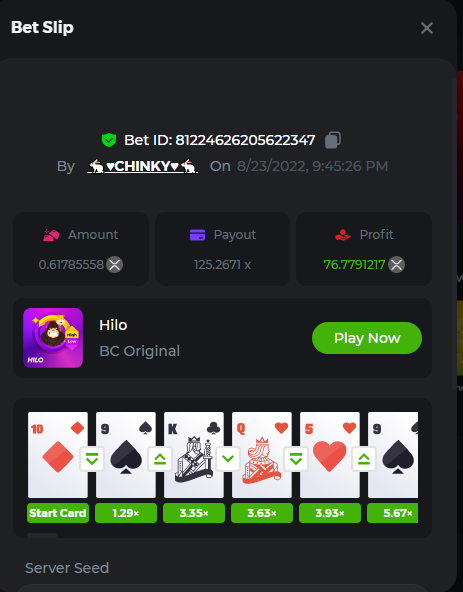Click the currency icon beside Amount value

114,265
